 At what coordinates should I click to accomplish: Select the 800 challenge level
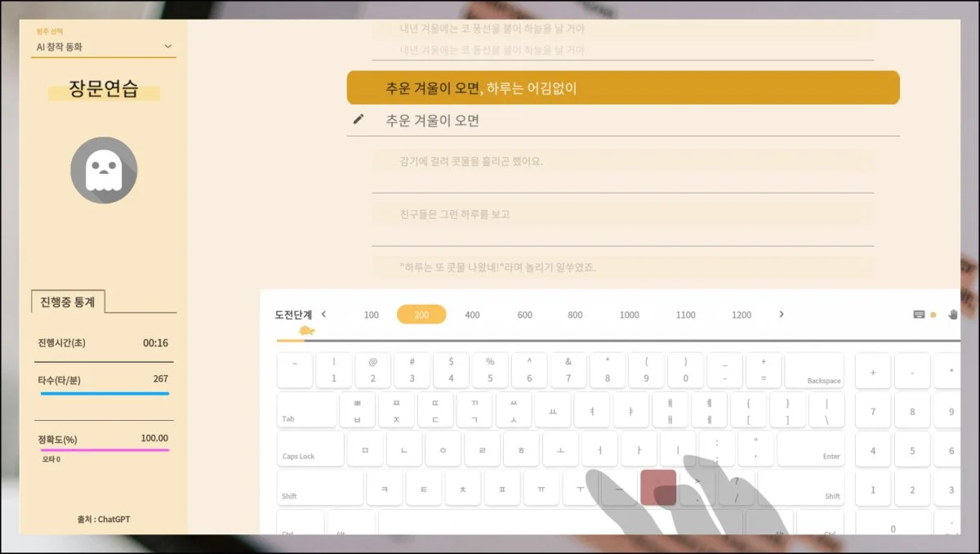[x=575, y=315]
